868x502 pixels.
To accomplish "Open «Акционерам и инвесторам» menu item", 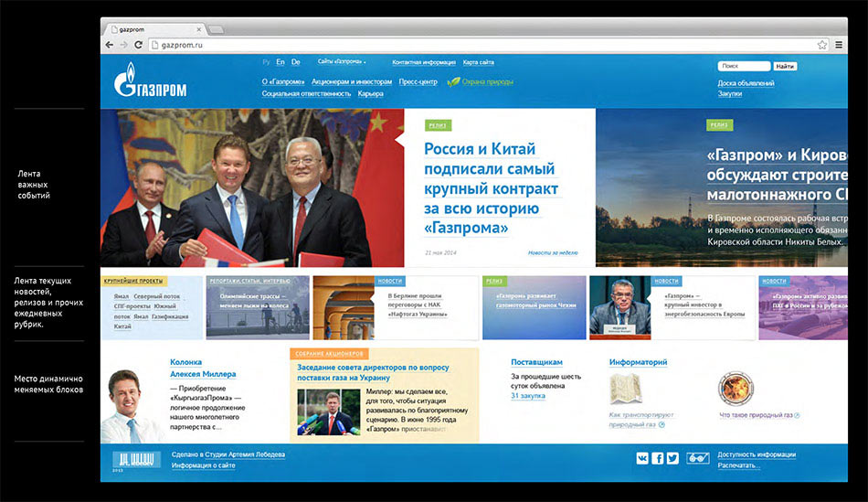I will click(x=352, y=82).
